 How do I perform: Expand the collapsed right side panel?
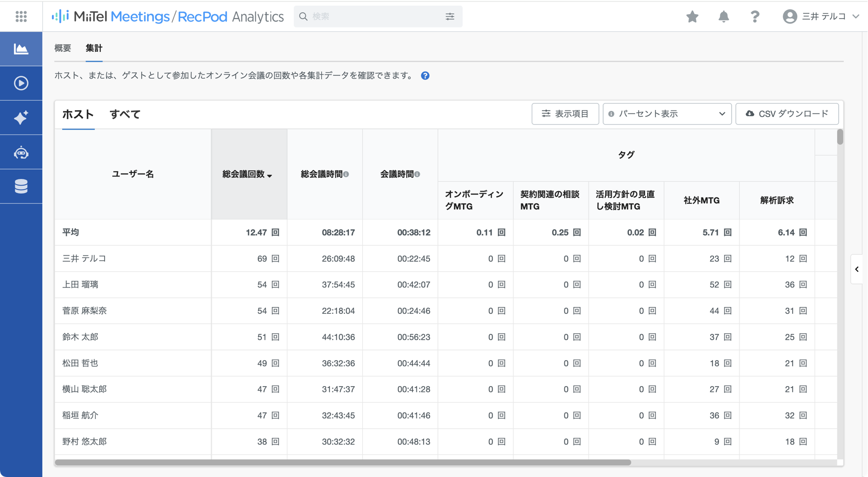click(857, 269)
